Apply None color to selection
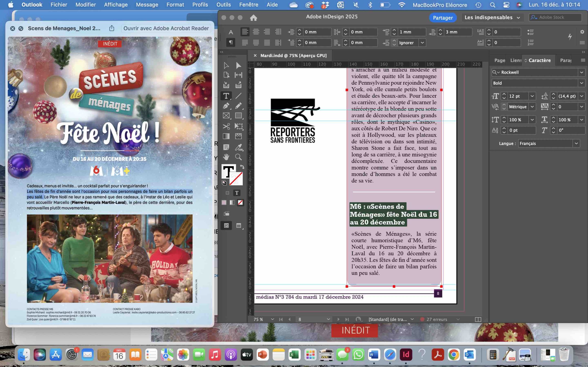The width and height of the screenshot is (588, 367). (x=240, y=203)
